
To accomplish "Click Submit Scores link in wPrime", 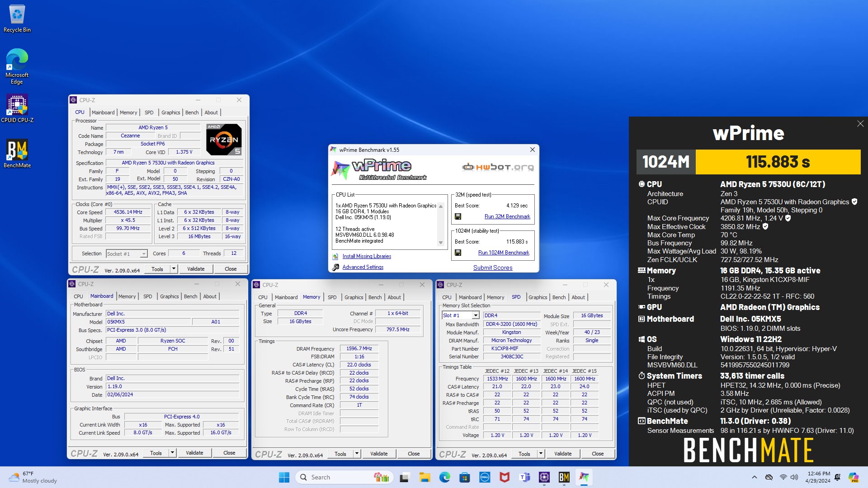I will [493, 267].
